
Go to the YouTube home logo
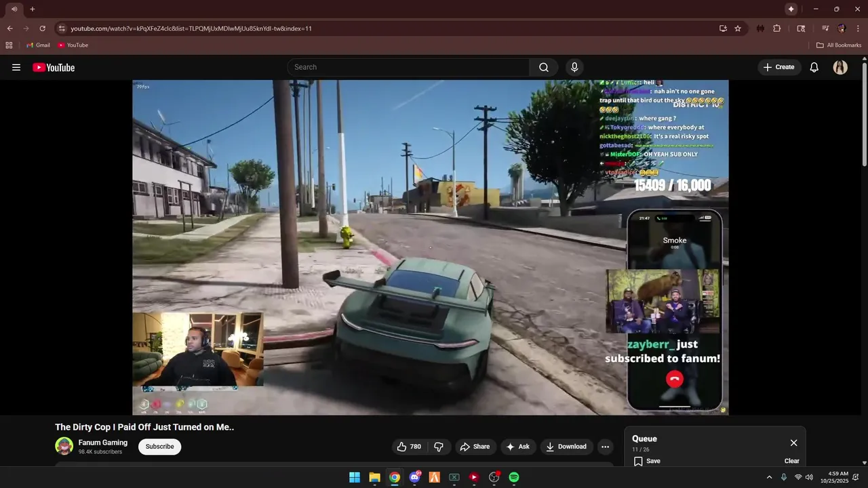point(54,67)
